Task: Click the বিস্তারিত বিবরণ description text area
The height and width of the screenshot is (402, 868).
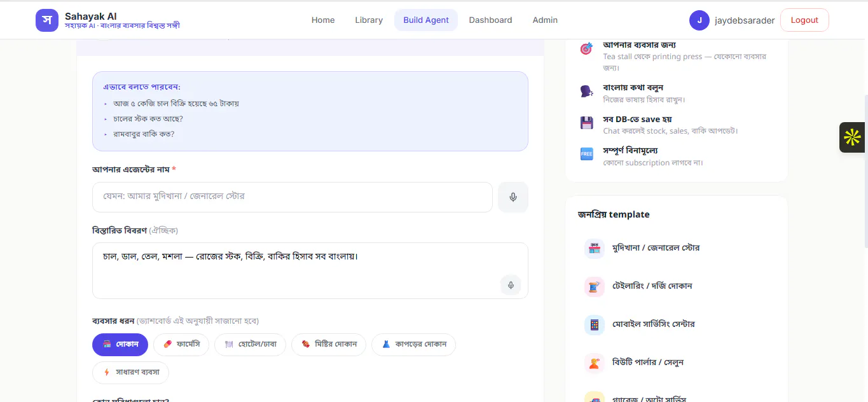Action: (310, 270)
